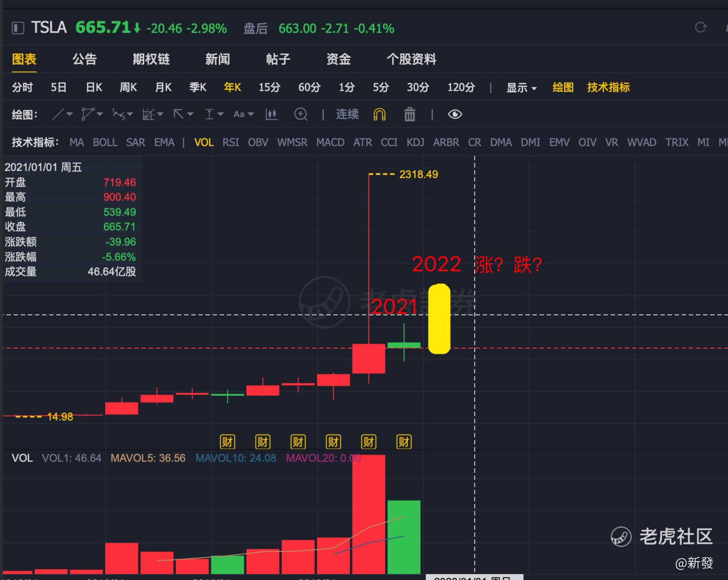Click the green 2021 candlestick body
The width and height of the screenshot is (728, 580).
404,345
